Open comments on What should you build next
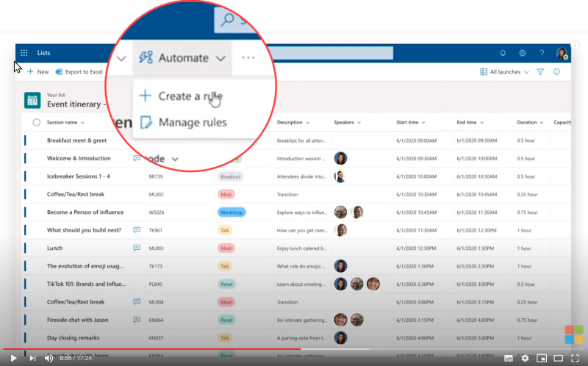The height and width of the screenshot is (366, 588). click(137, 230)
